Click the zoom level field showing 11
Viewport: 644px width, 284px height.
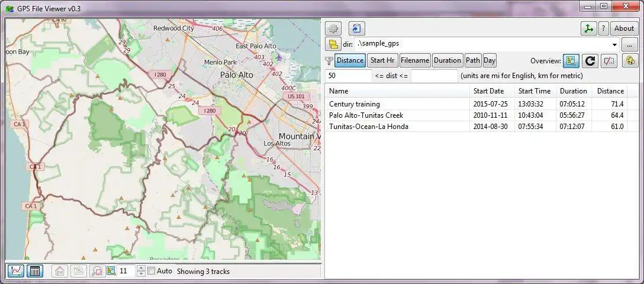[127, 271]
